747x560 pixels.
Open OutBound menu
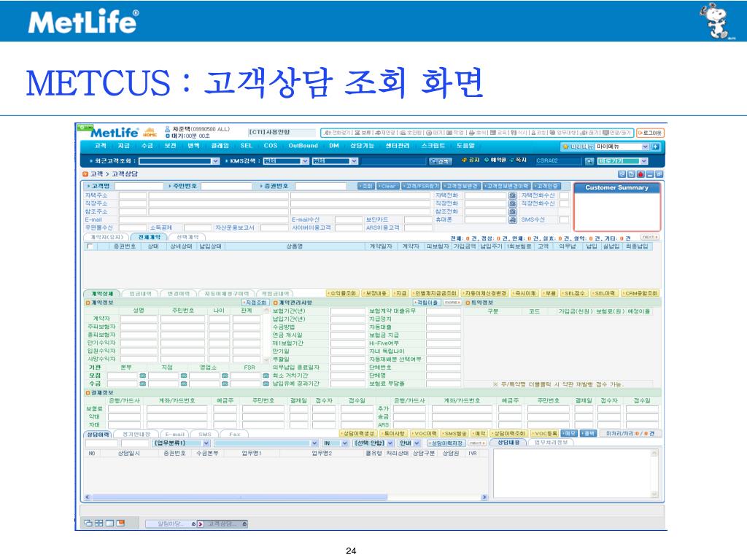coord(303,146)
